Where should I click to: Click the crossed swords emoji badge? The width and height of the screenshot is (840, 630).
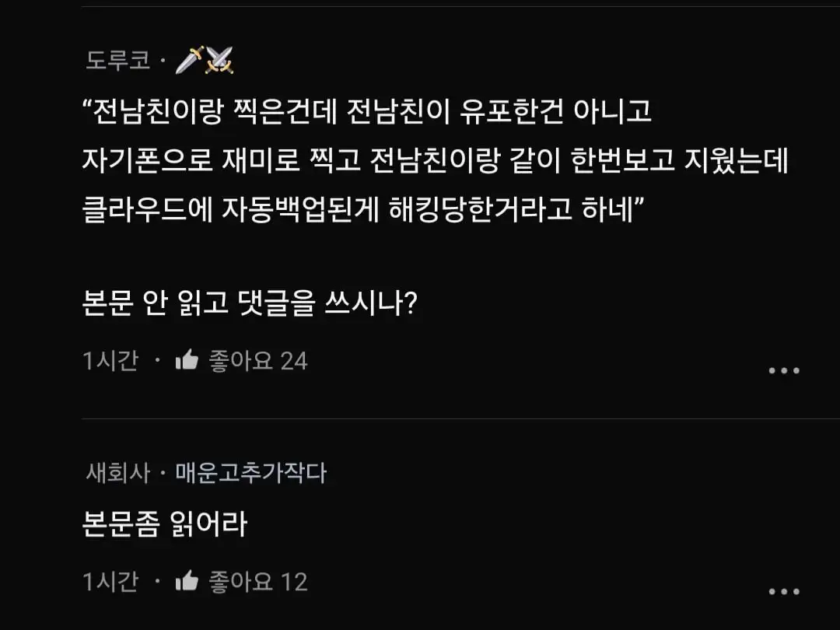pyautogui.click(x=219, y=61)
